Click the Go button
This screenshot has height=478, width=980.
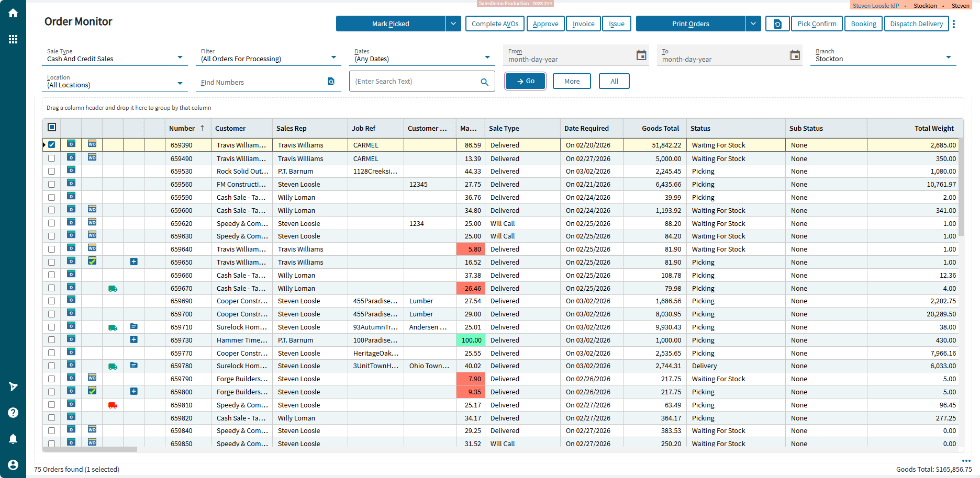pyautogui.click(x=525, y=82)
